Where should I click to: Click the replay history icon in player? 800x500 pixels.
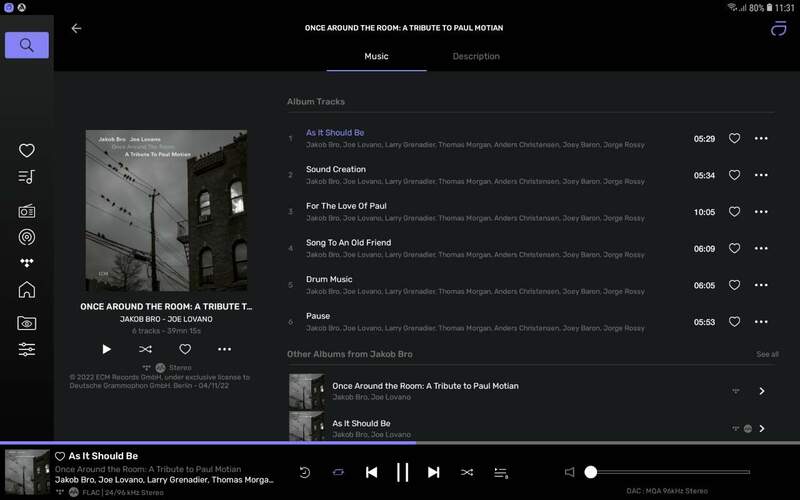305,472
